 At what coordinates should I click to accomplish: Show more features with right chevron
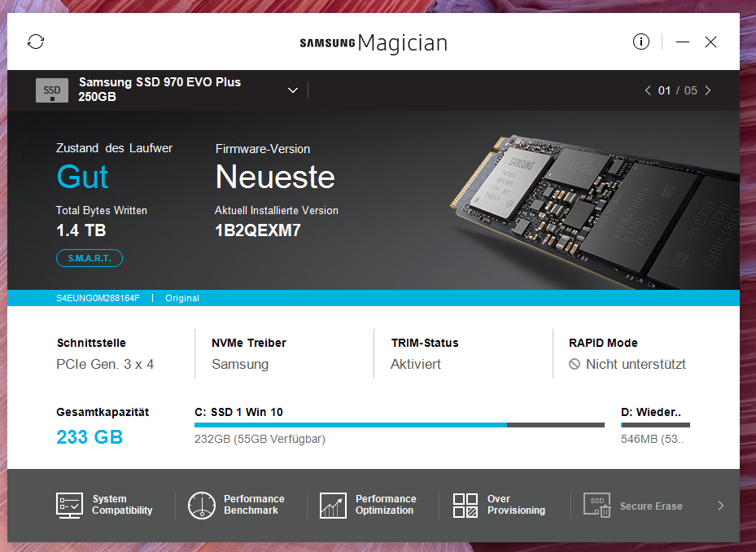[x=721, y=506]
